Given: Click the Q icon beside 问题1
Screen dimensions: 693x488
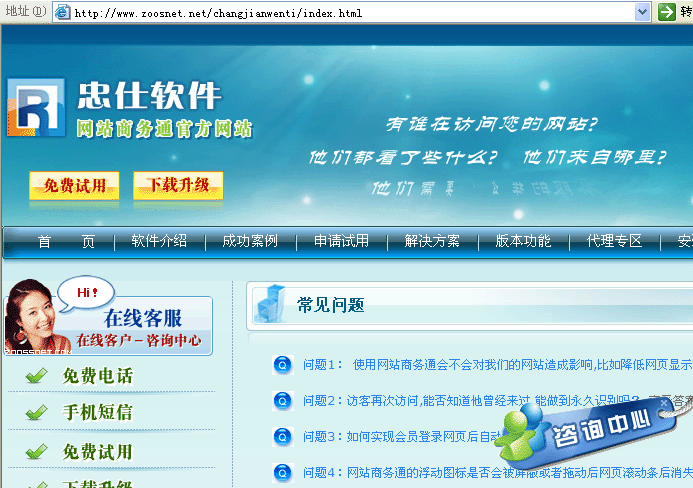Looking at the screenshot, I should click(282, 365).
